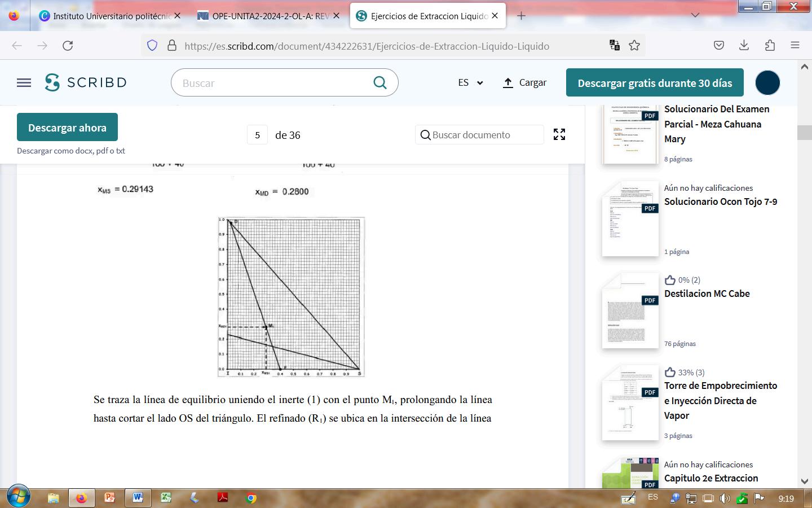
Task: Click the scrollbar down arrow
Action: point(805,481)
